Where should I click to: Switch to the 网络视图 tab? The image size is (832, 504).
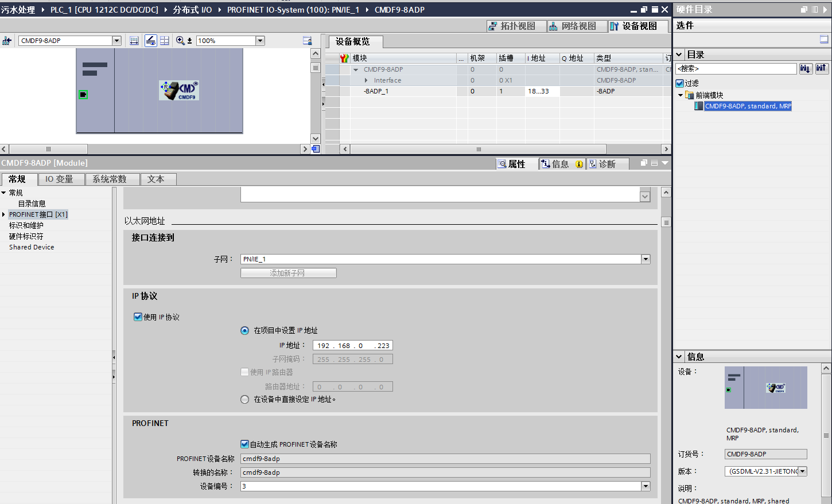(x=573, y=26)
